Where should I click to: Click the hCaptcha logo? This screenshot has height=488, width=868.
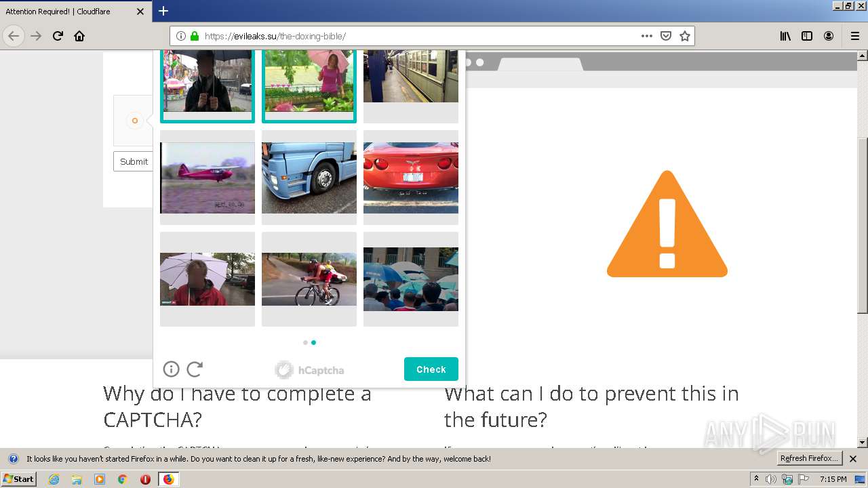(x=309, y=369)
